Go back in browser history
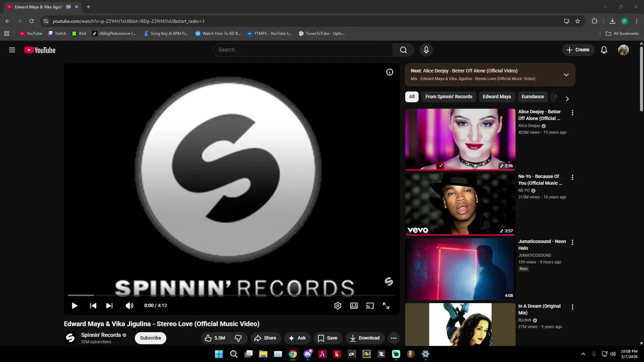This screenshot has width=644, height=362. click(x=8, y=21)
